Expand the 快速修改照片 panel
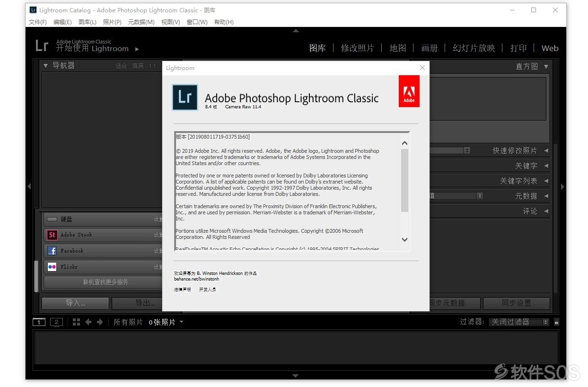 [546, 150]
